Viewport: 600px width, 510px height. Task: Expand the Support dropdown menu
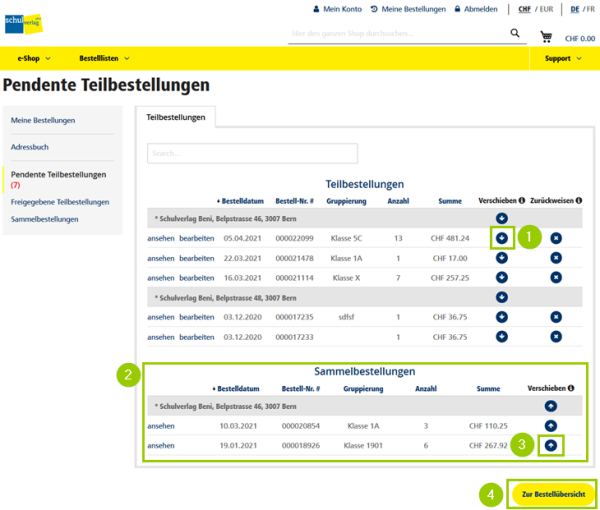tap(562, 59)
